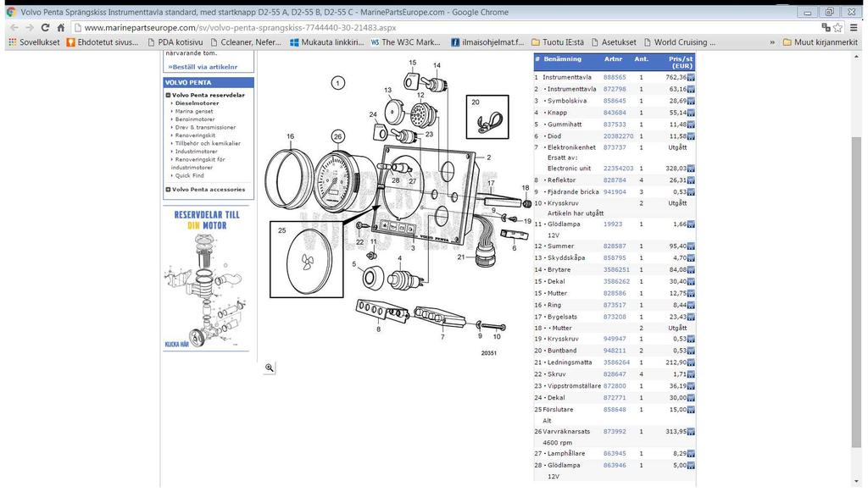This screenshot has height=492, width=868.
Task: Bookmark this page with the star icon
Action: coord(838,28)
